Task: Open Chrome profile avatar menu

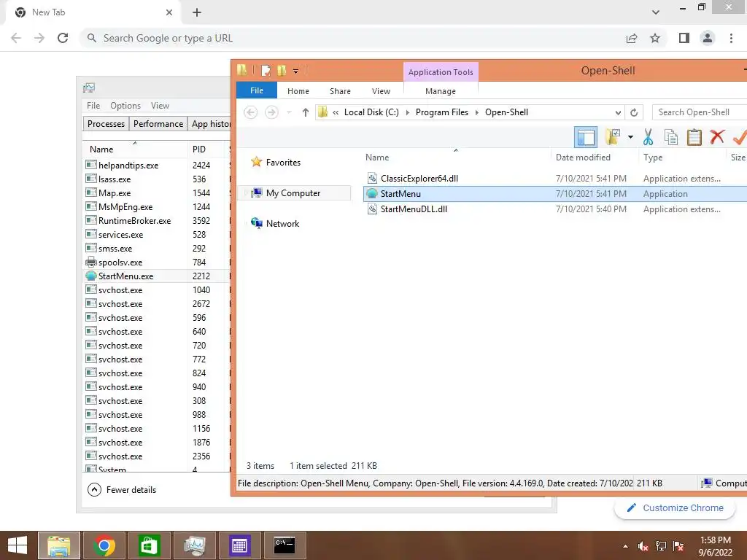Action: tap(708, 38)
